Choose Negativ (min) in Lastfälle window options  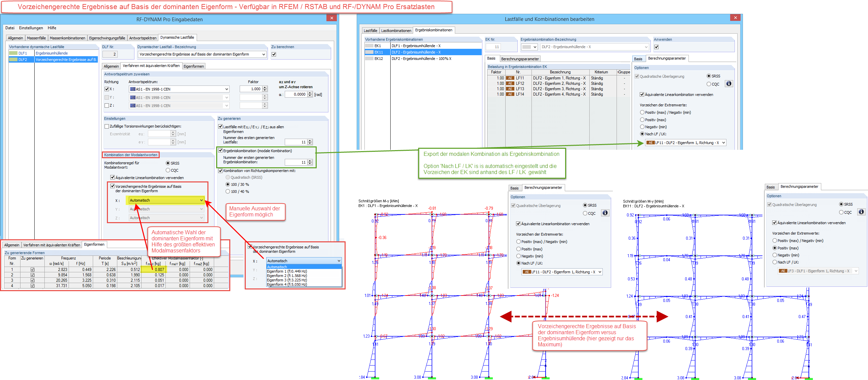click(x=642, y=127)
